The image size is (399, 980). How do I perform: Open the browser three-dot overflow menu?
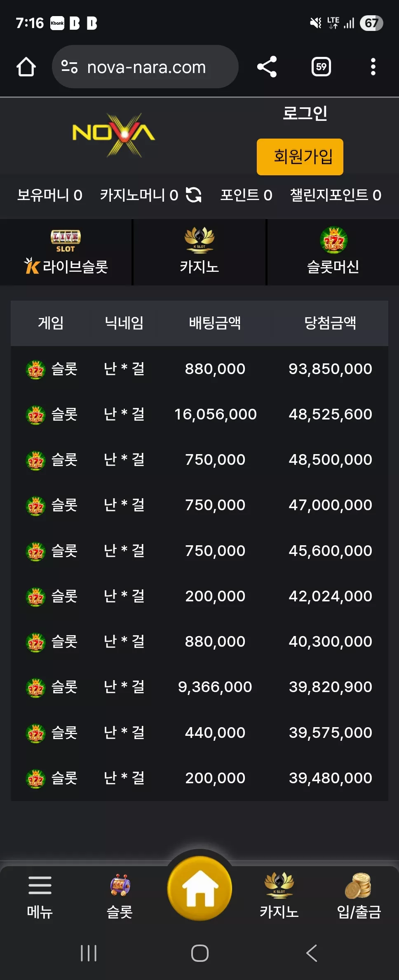373,67
